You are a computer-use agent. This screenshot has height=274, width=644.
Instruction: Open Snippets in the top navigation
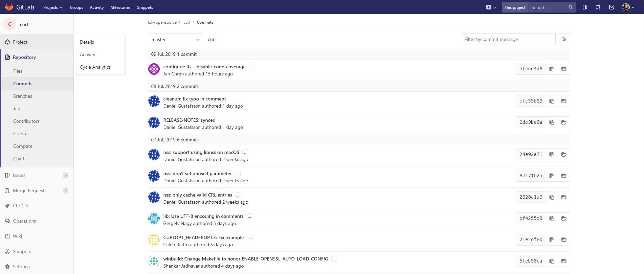tap(145, 7)
